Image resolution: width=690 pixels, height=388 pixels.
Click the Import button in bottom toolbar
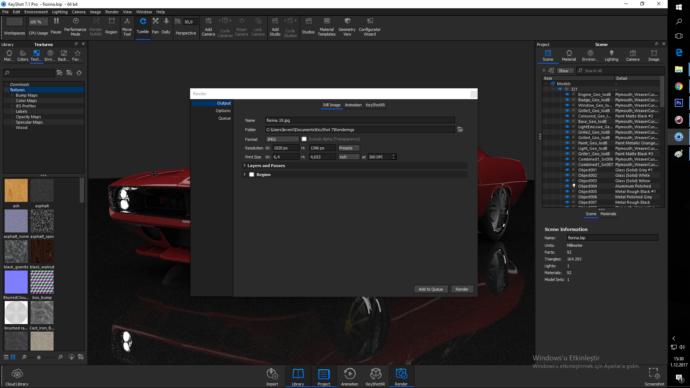coord(272,377)
